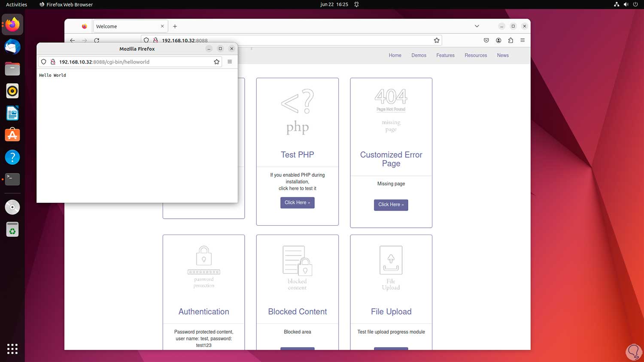Viewport: 644px width, 362px height.
Task: Open the Features navigation link
Action: tap(445, 55)
